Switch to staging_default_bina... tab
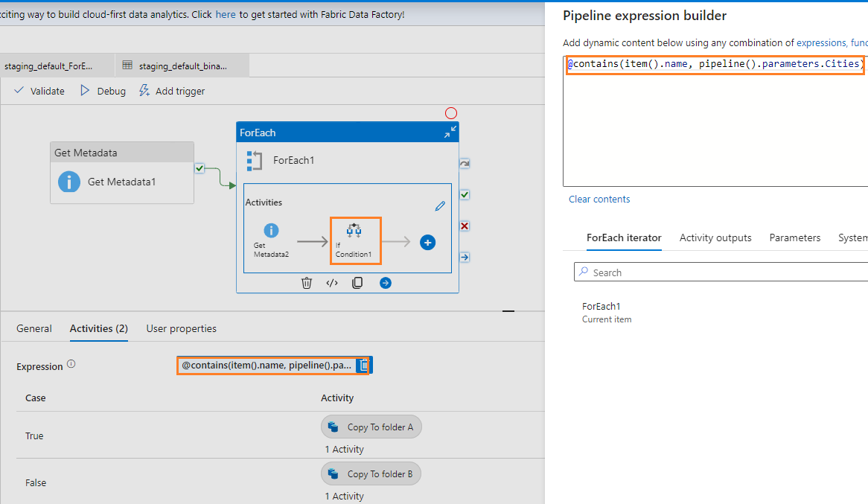 coord(182,66)
